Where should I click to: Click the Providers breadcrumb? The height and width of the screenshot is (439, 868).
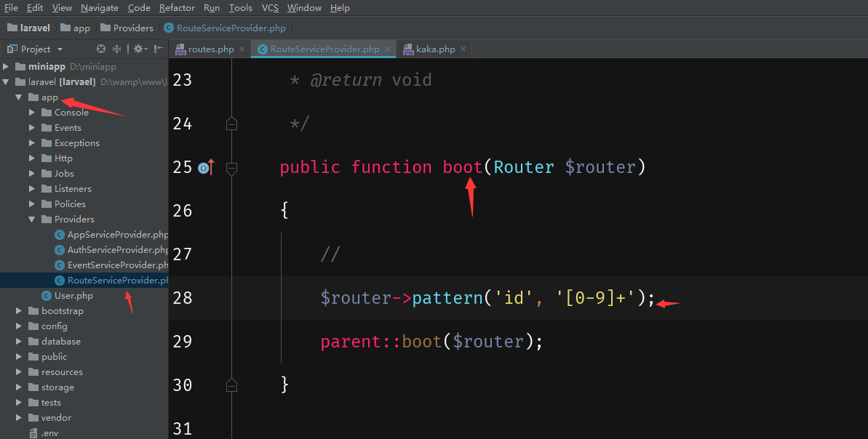[127, 28]
